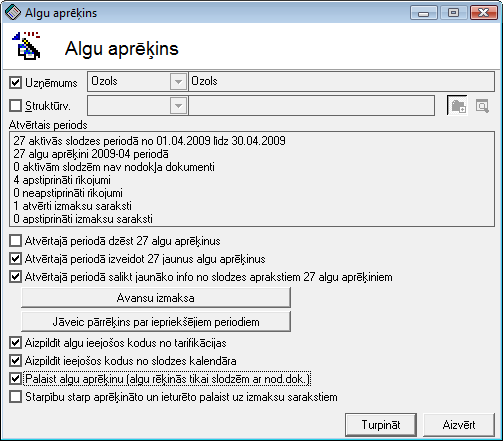The image size is (503, 441).
Task: Uncheck the Uzņēmums checkbox
Action: [16, 82]
